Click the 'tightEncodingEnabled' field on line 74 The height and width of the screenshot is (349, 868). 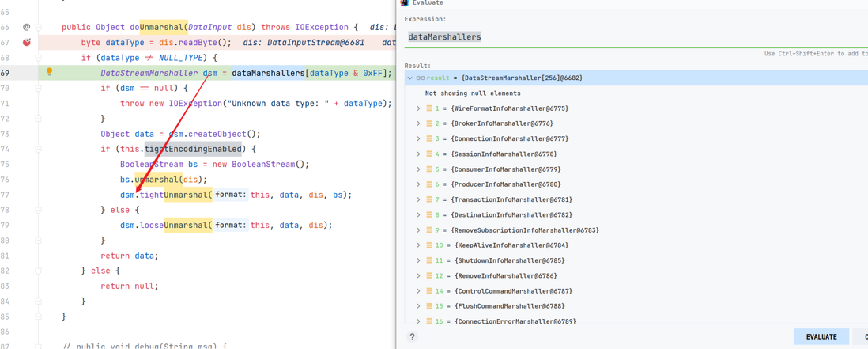[x=193, y=149]
